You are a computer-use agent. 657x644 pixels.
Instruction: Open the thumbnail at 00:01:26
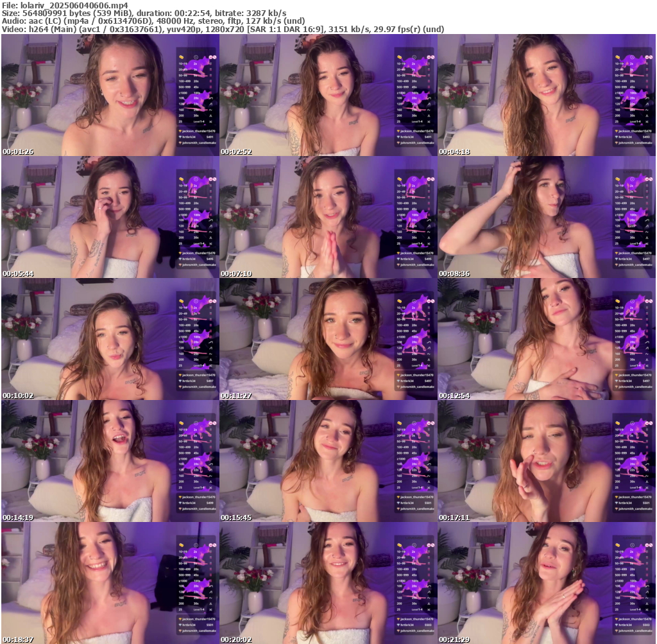point(110,95)
